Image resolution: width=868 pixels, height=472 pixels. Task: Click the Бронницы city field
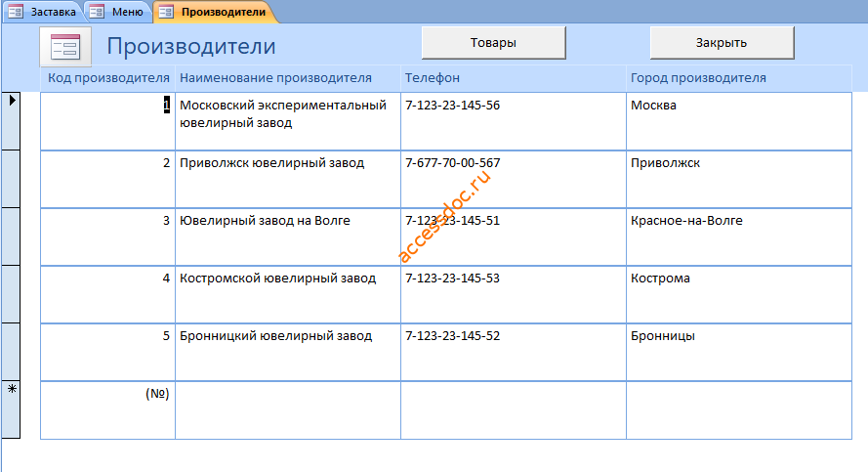click(x=739, y=352)
